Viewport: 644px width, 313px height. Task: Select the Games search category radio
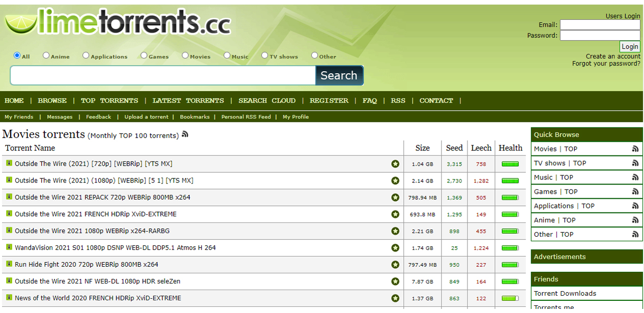tap(144, 55)
